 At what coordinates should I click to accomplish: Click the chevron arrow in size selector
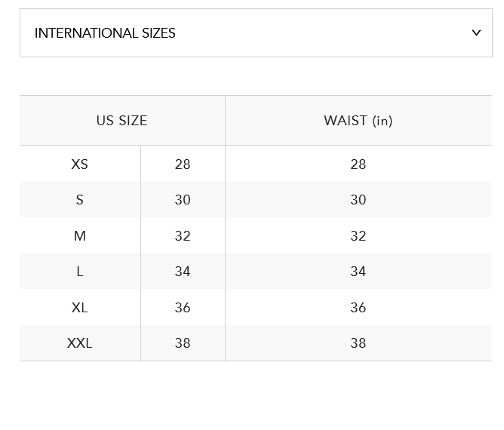(476, 32)
